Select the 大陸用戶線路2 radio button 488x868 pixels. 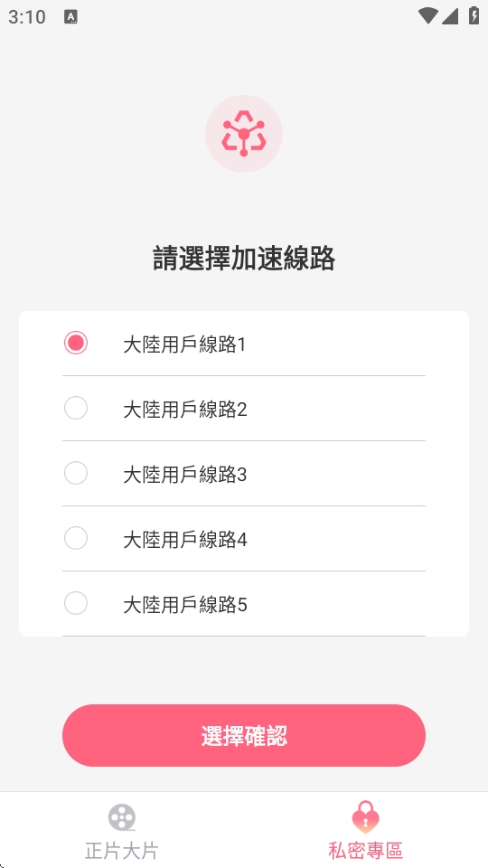(x=76, y=408)
